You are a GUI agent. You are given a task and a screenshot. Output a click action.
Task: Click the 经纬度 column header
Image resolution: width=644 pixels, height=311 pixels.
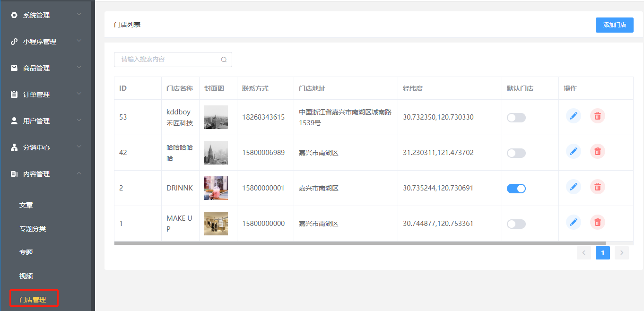coord(413,88)
